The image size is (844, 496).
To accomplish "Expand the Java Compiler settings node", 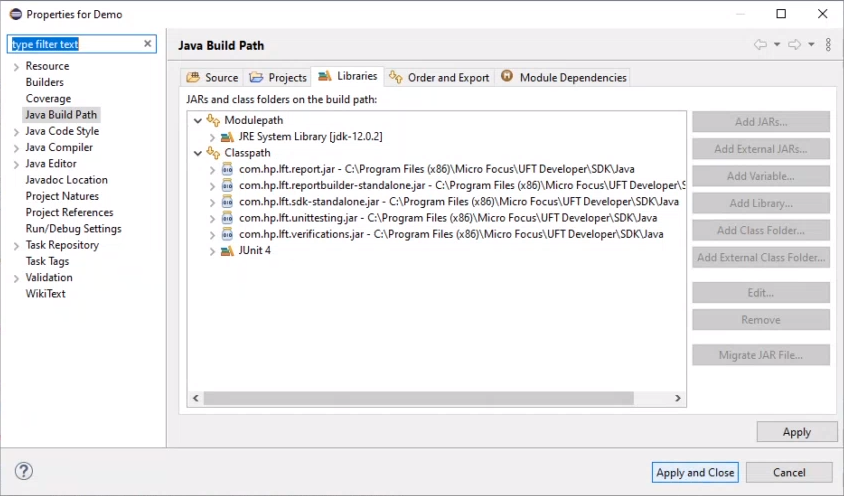I will click(16, 148).
